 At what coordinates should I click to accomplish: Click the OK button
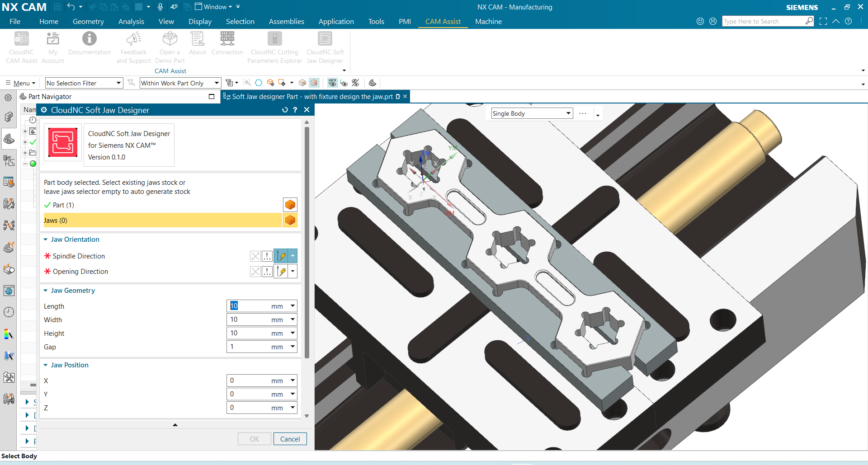(255, 439)
